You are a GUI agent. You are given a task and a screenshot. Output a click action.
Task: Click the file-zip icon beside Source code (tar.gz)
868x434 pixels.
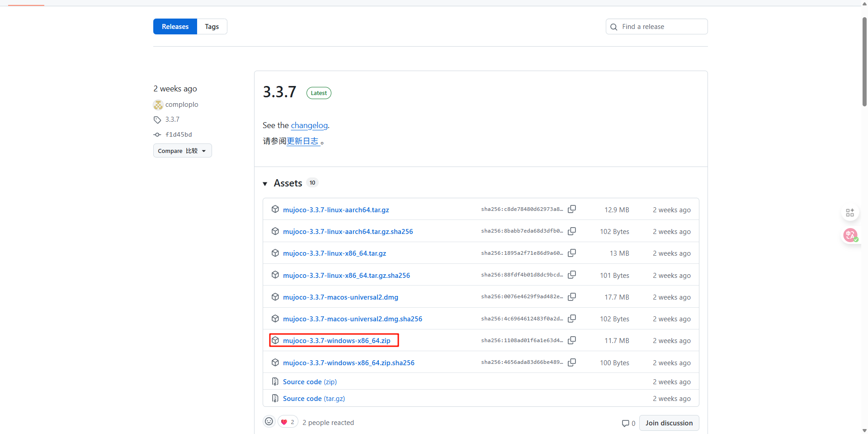275,398
